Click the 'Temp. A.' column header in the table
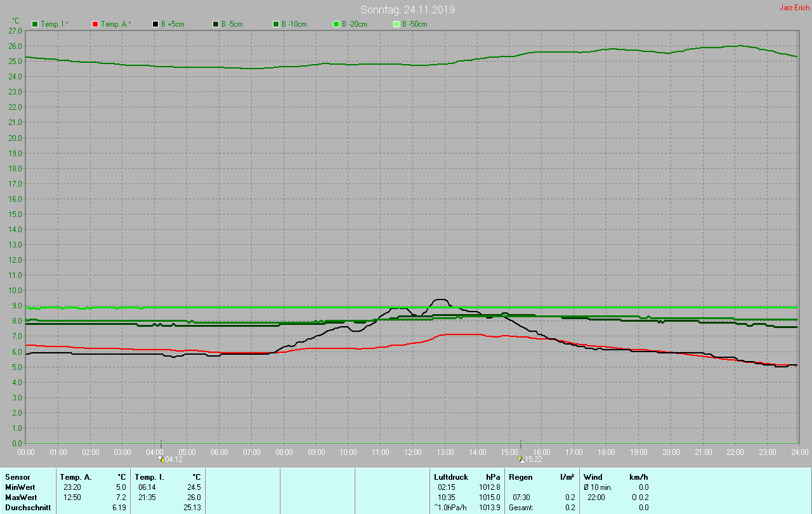 coord(76,477)
